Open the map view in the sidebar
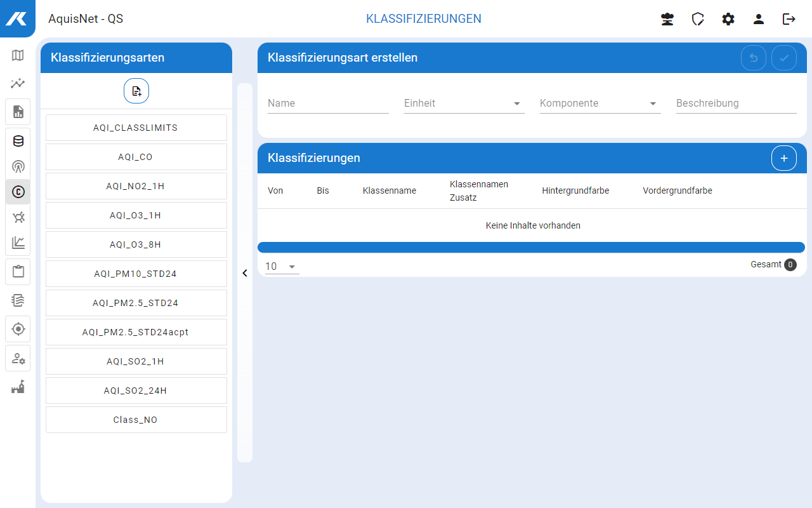The image size is (812, 508). [18, 55]
